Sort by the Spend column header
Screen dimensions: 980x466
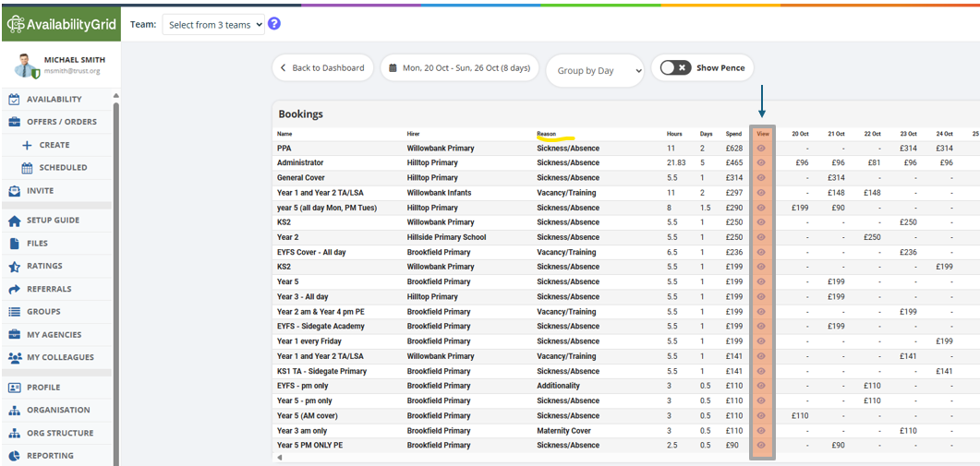(x=733, y=134)
